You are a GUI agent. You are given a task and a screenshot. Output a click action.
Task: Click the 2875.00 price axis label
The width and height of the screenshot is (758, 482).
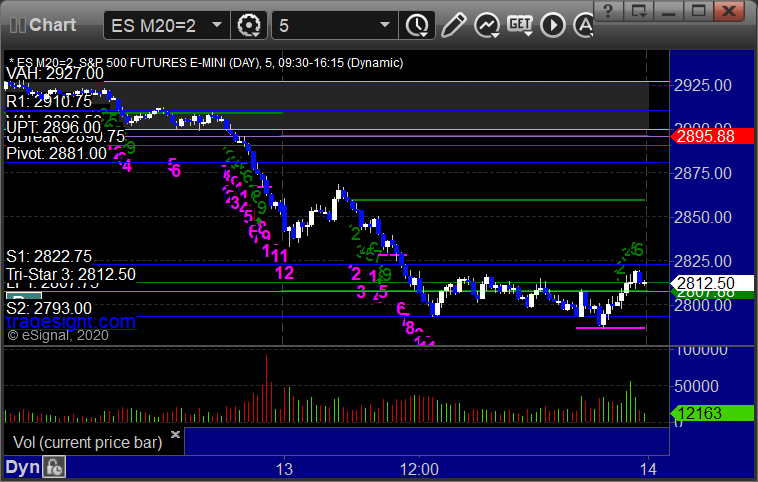point(703,173)
